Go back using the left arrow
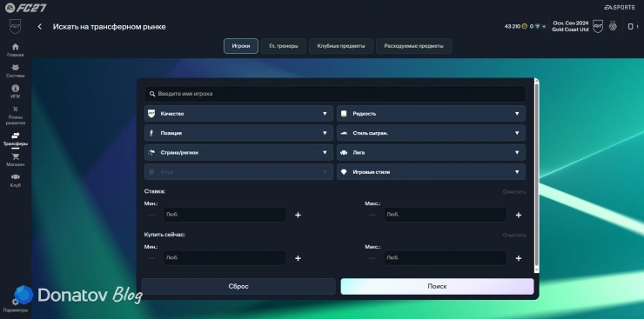644x319 pixels. 39,27
